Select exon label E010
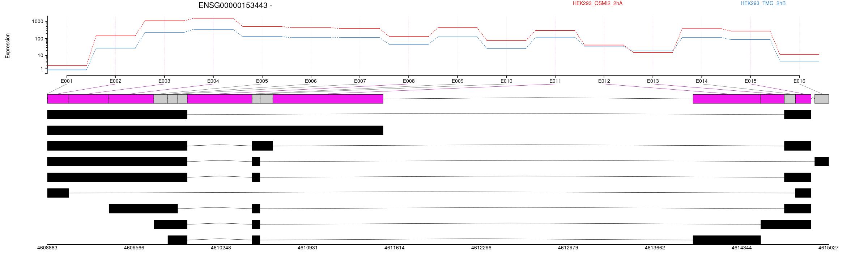The image size is (868, 253). 506,81
